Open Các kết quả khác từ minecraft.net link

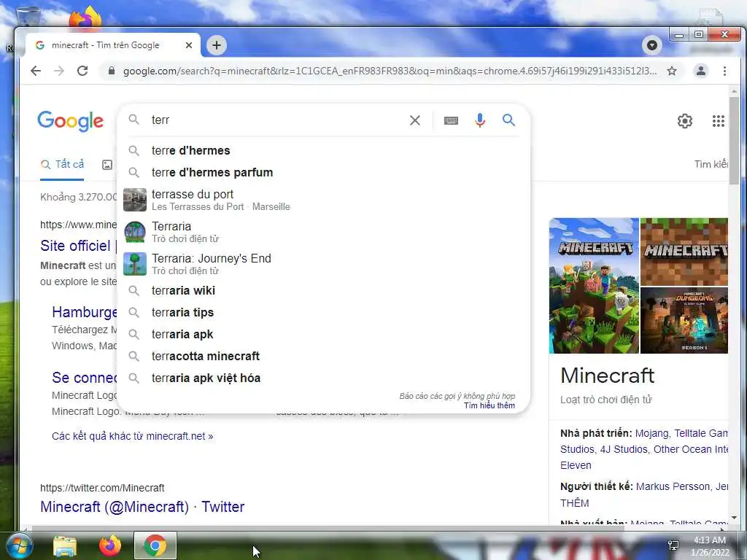click(133, 436)
